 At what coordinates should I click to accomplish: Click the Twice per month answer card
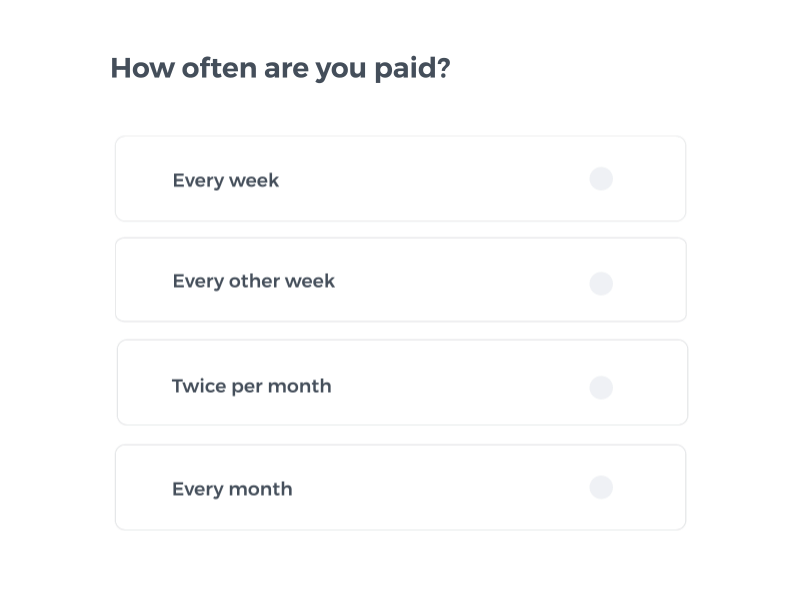(x=400, y=382)
